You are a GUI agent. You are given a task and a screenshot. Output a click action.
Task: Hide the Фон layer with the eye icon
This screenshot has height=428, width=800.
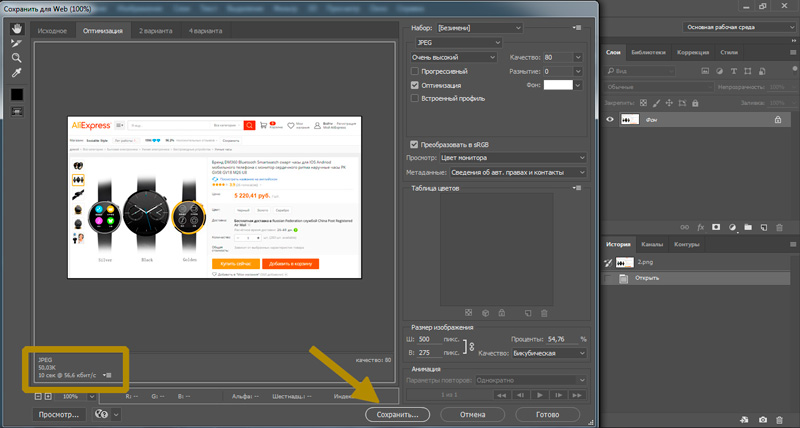[611, 119]
